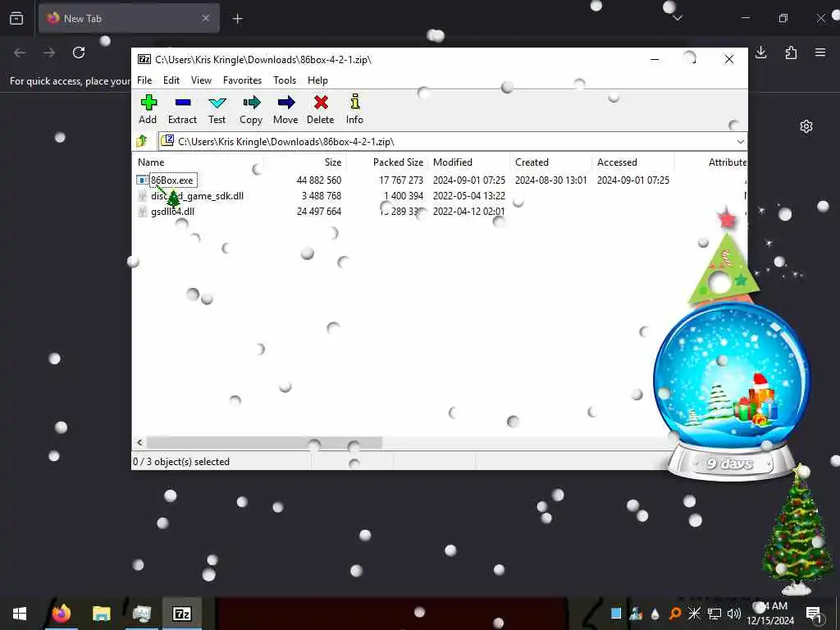The width and height of the screenshot is (840, 630).
Task: Go up one folder level icon
Action: 142,141
